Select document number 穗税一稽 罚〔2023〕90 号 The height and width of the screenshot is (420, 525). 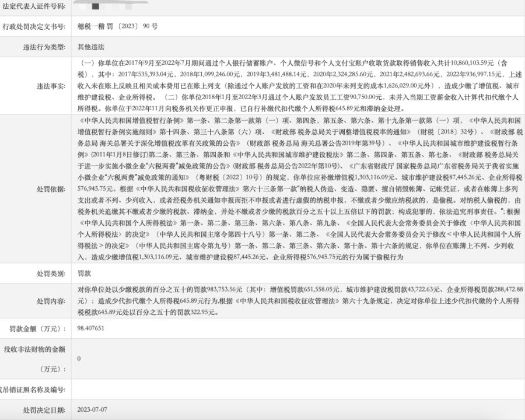[x=117, y=26]
